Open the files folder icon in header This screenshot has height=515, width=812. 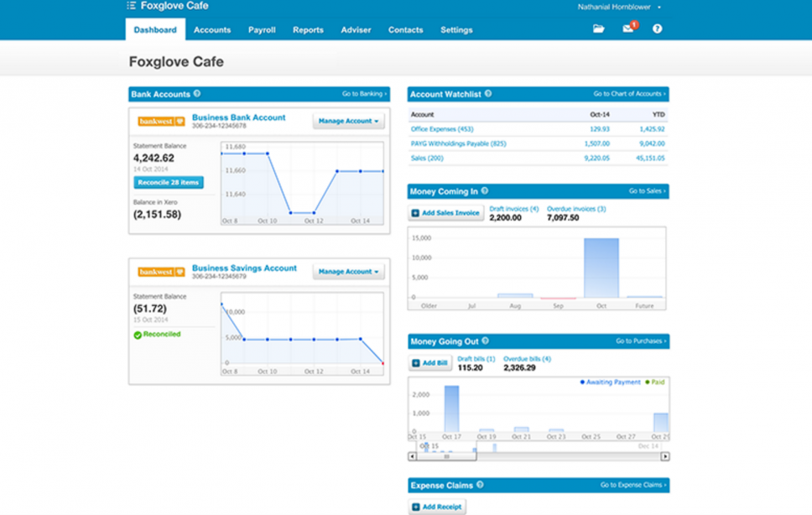click(598, 29)
